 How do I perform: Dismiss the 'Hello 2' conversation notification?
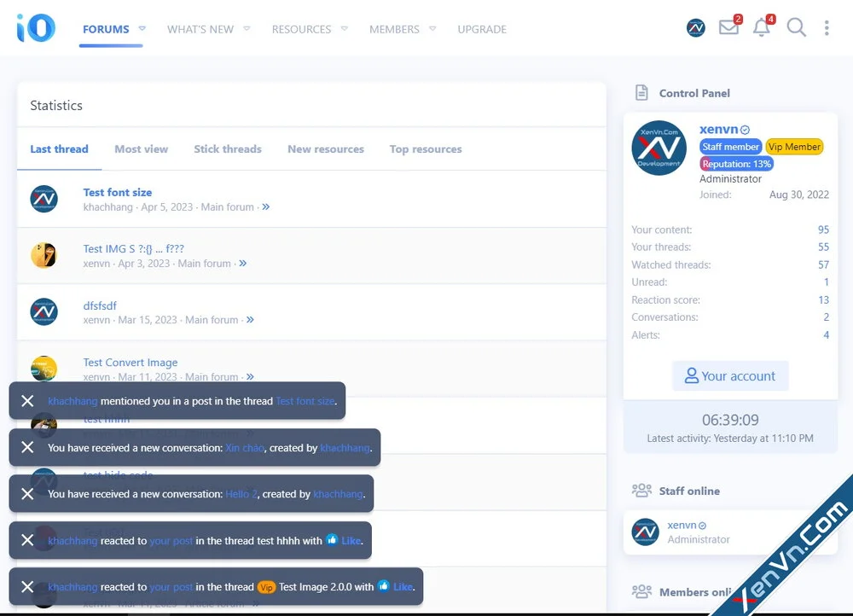tap(27, 494)
